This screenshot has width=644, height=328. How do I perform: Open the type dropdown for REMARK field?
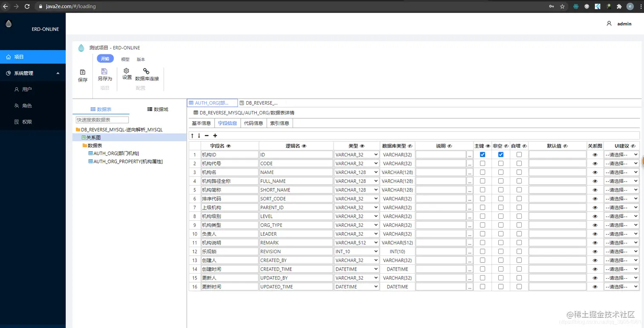[x=356, y=243]
